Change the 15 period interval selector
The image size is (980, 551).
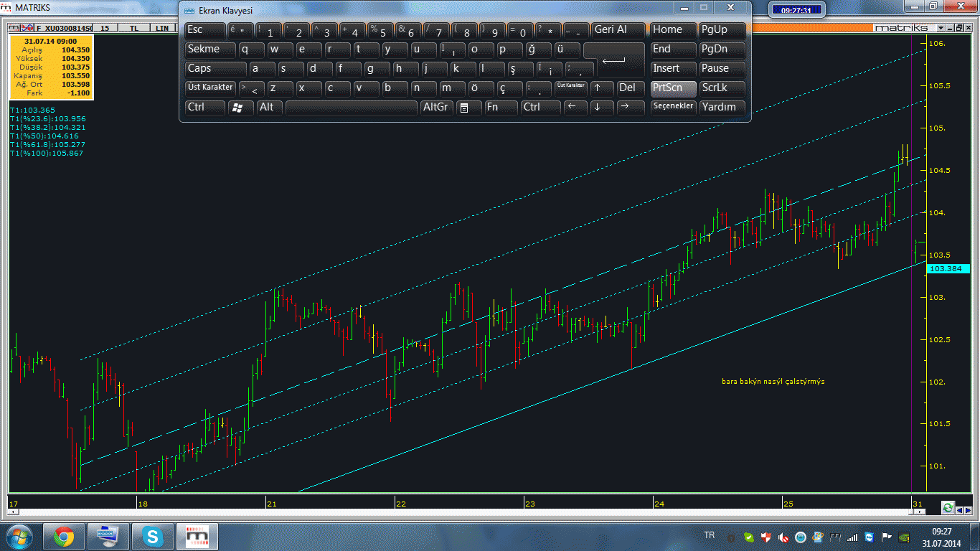[105, 28]
